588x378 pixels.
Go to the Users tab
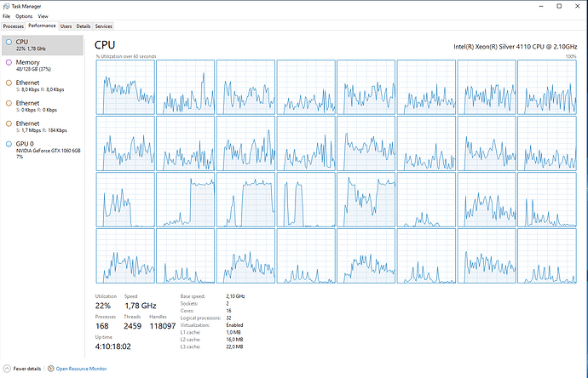66,26
